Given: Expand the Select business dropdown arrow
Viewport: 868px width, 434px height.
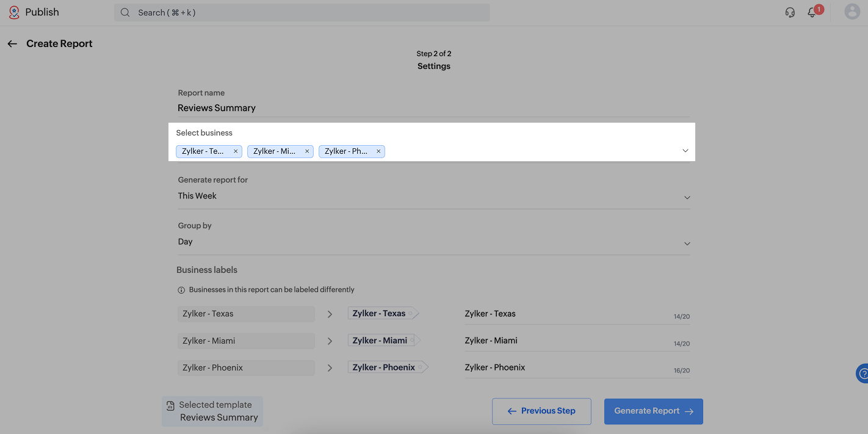Looking at the screenshot, I should point(685,151).
